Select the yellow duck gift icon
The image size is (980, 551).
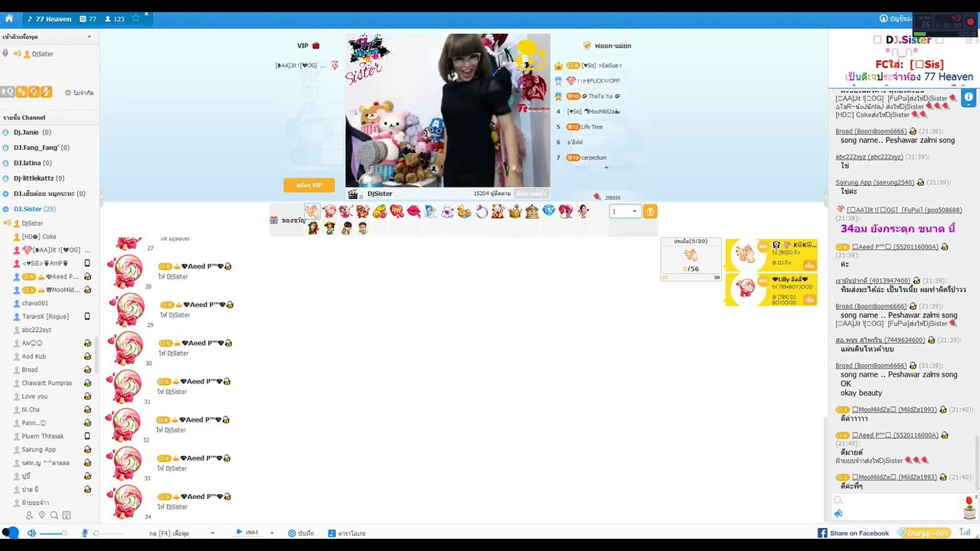[464, 211]
